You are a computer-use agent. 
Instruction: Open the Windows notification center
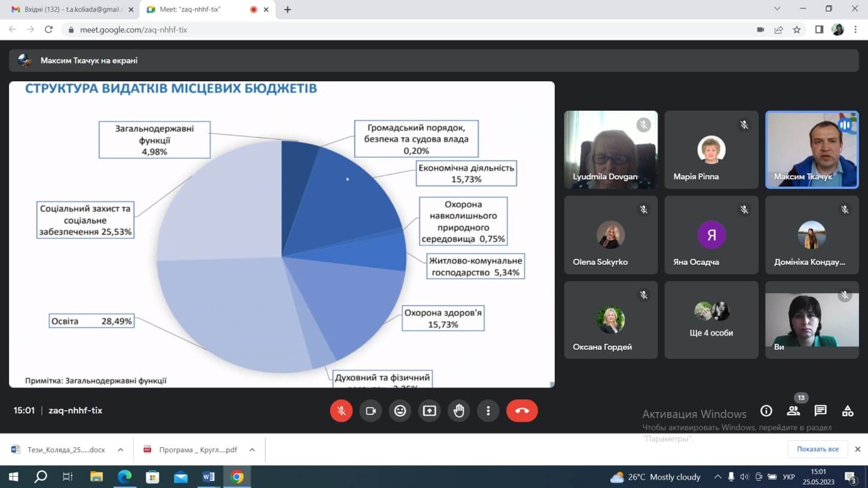point(850,477)
